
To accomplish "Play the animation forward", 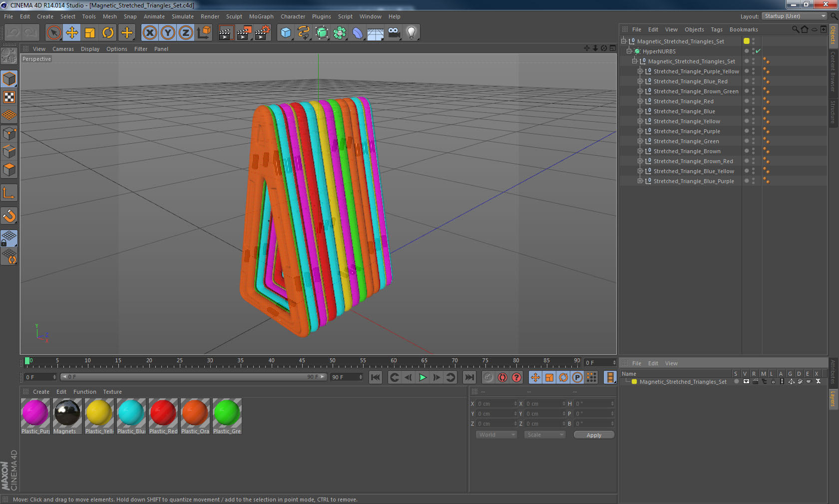I will click(422, 377).
